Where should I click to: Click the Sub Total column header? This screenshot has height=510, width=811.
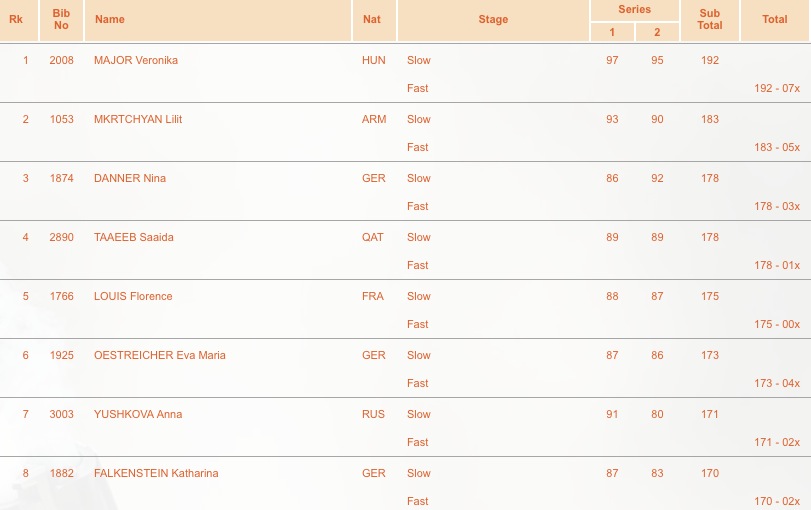pos(710,19)
